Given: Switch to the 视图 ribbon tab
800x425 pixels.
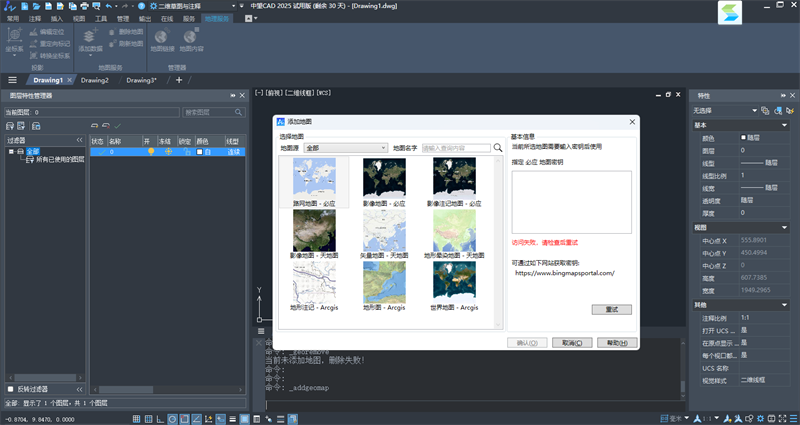Looking at the screenshot, I should point(79,18).
